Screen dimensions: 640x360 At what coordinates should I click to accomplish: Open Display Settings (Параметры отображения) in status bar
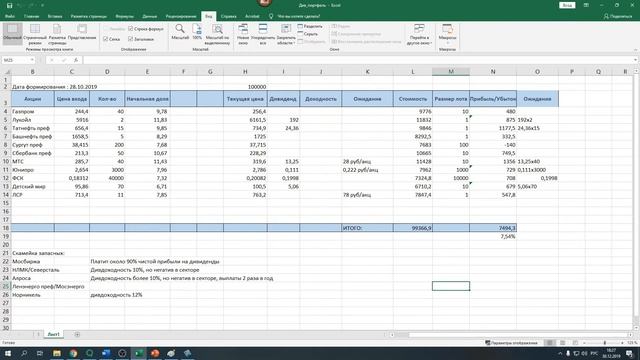click(511, 343)
